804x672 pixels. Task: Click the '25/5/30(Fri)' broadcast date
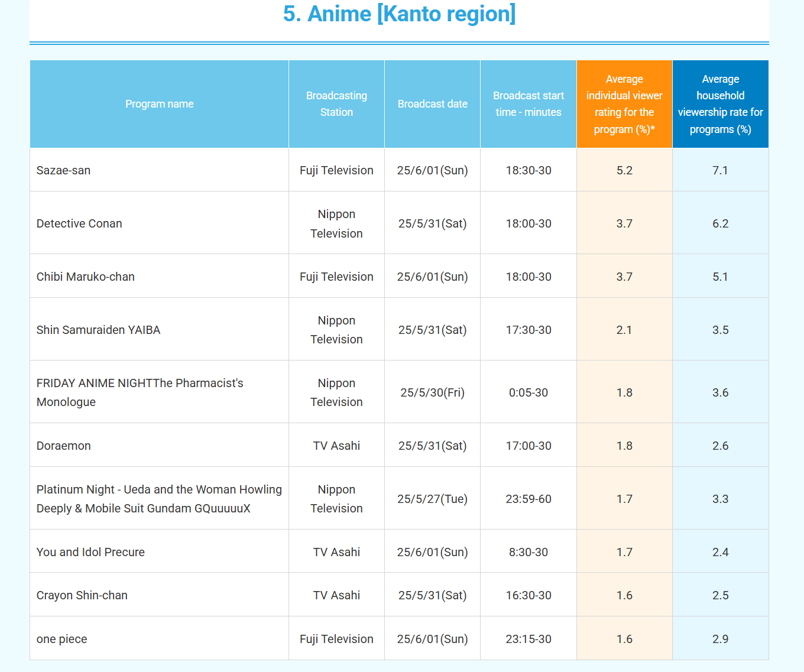(x=432, y=392)
